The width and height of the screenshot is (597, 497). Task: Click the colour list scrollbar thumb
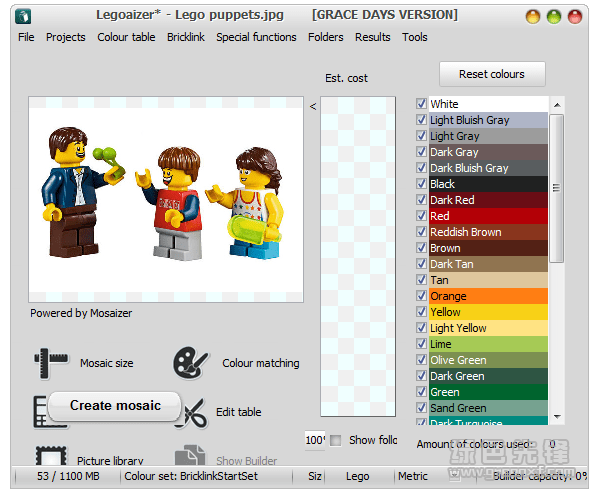[x=557, y=189]
